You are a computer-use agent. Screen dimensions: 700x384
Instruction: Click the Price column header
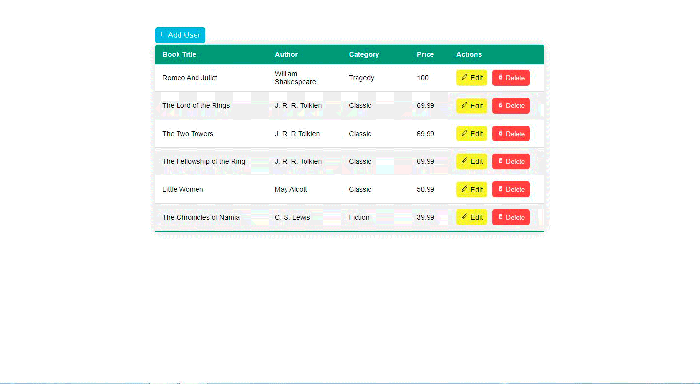425,54
